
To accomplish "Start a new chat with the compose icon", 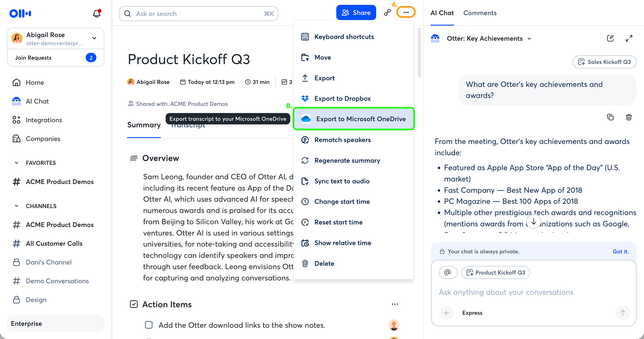I will tap(610, 38).
